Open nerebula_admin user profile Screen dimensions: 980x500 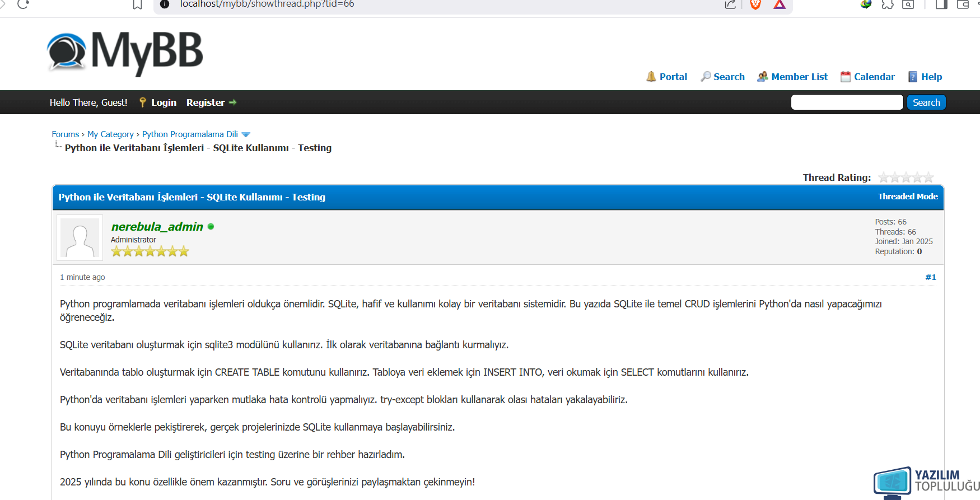click(157, 227)
